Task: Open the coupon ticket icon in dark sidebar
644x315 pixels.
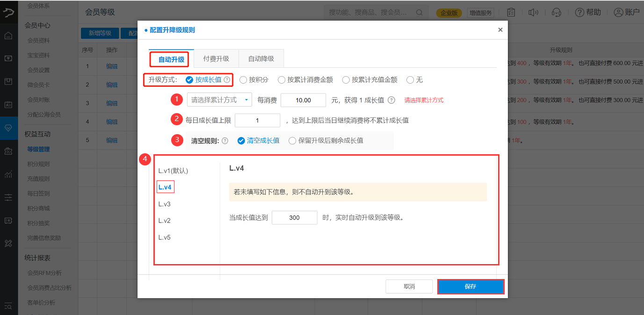Action: [x=8, y=151]
